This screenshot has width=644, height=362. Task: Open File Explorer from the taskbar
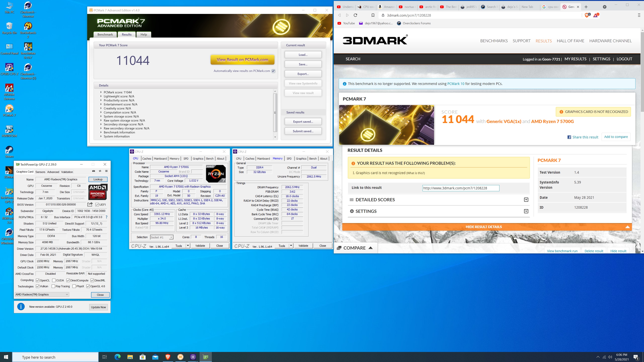click(130, 357)
